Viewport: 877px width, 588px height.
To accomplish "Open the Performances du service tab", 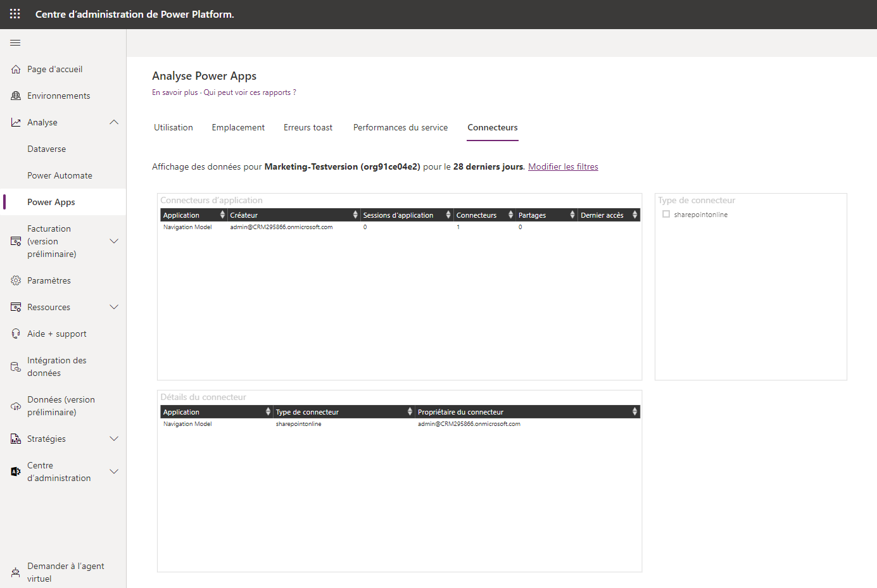I will click(x=400, y=128).
